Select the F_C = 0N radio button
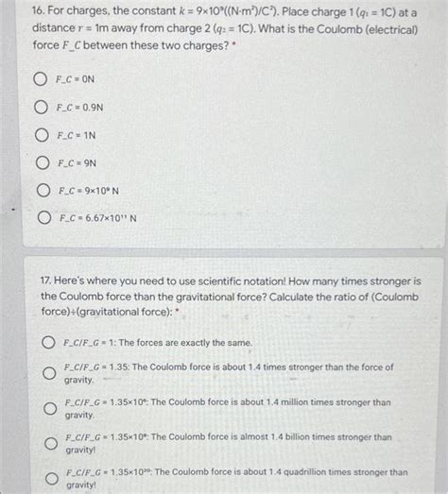Viewport: 448px width, 494px height. 40,79
